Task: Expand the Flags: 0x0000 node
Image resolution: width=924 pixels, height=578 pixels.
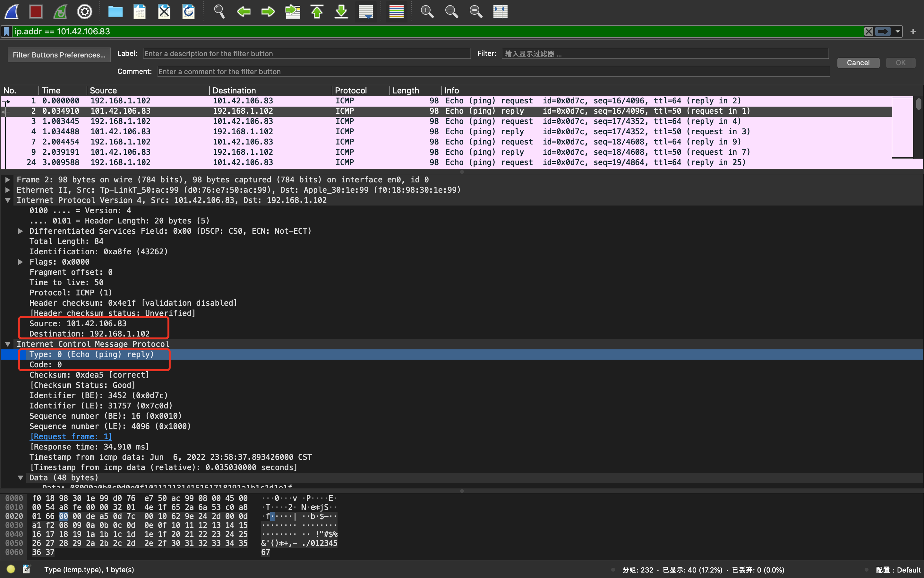Action: coord(21,262)
